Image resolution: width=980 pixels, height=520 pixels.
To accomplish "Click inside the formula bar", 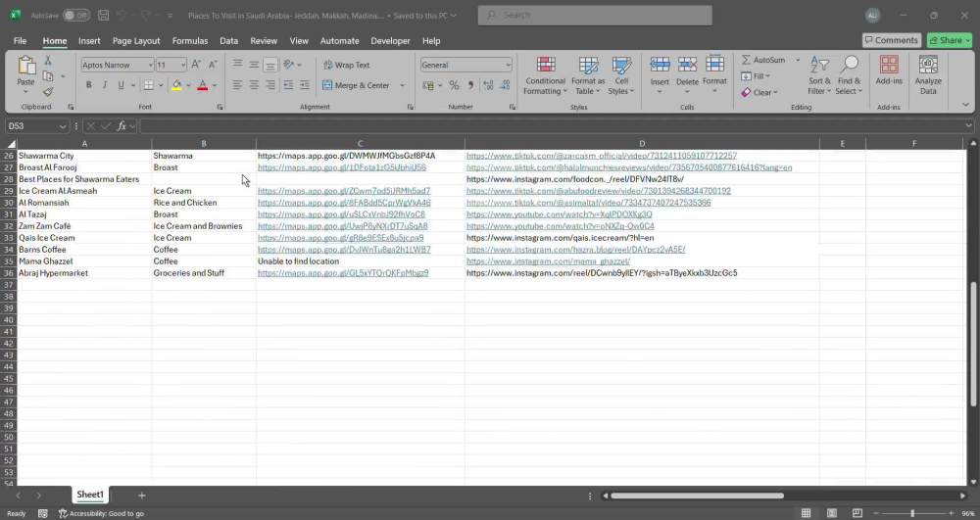I will pos(557,126).
